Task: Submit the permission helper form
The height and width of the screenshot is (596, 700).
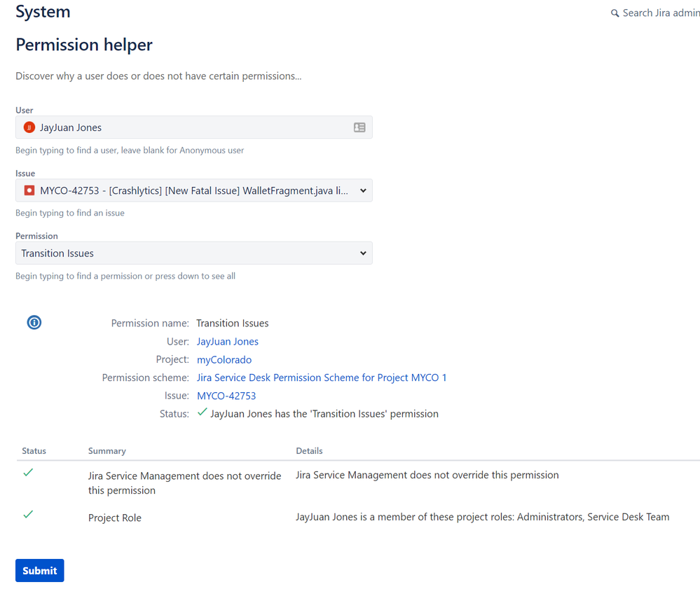Action: click(39, 570)
